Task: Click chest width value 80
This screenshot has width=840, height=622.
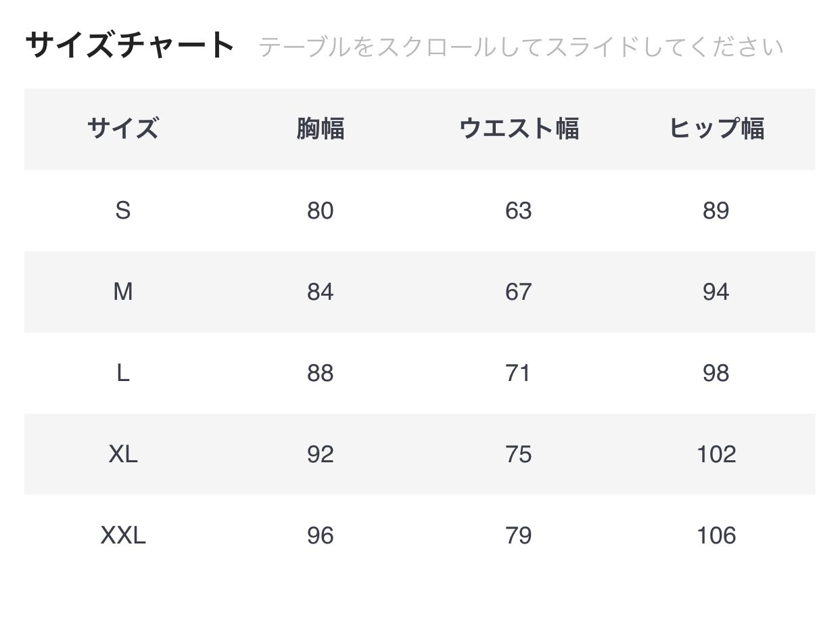Action: click(x=320, y=210)
